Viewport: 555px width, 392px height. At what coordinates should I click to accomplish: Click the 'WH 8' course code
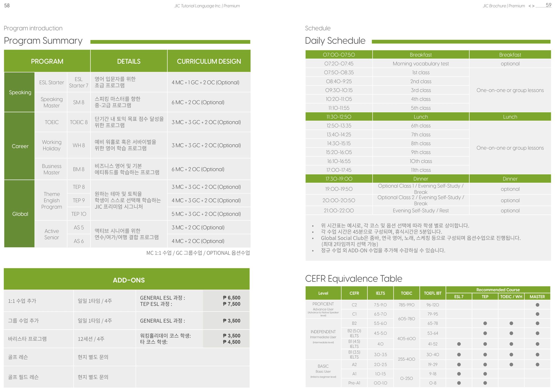(x=79, y=145)
